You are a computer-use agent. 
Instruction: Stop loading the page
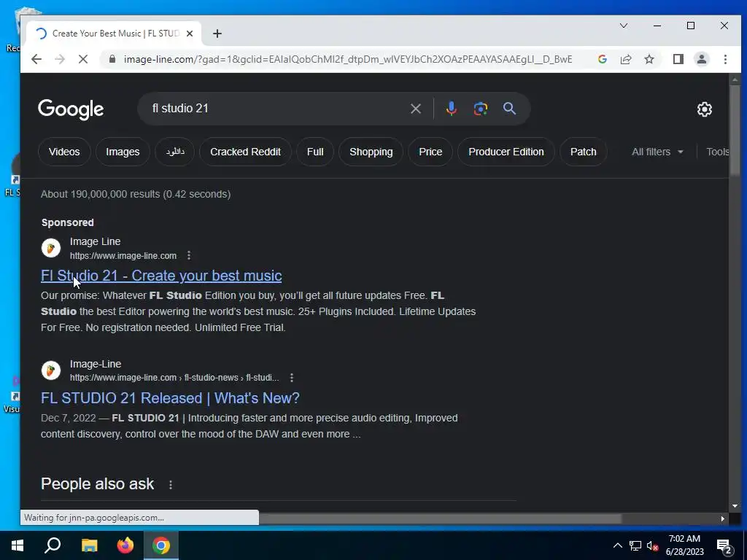click(x=83, y=59)
